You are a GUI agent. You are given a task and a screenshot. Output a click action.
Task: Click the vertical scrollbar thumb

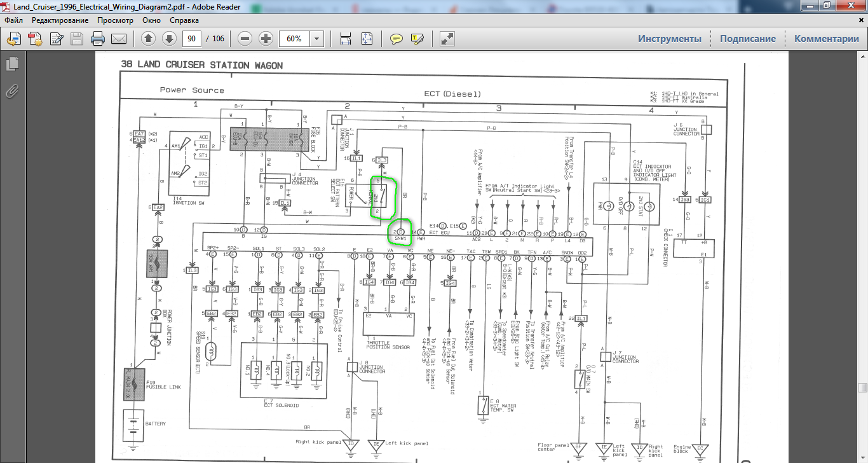tap(862, 387)
